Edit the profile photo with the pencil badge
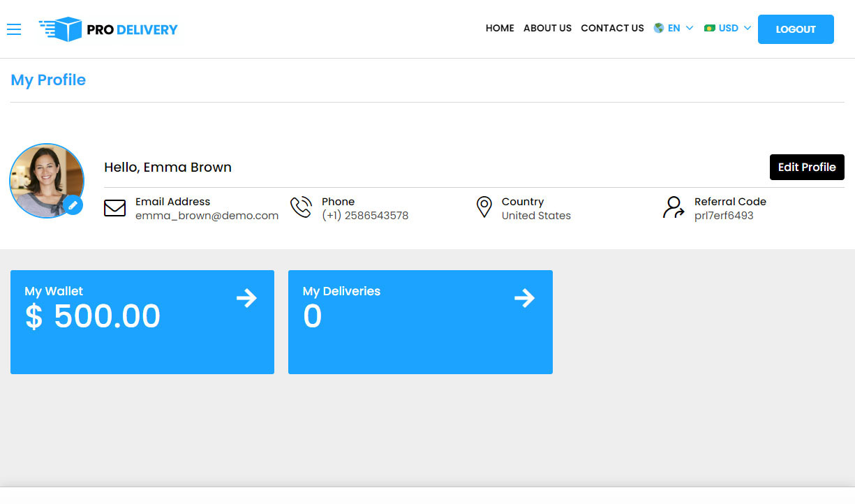 coord(73,206)
